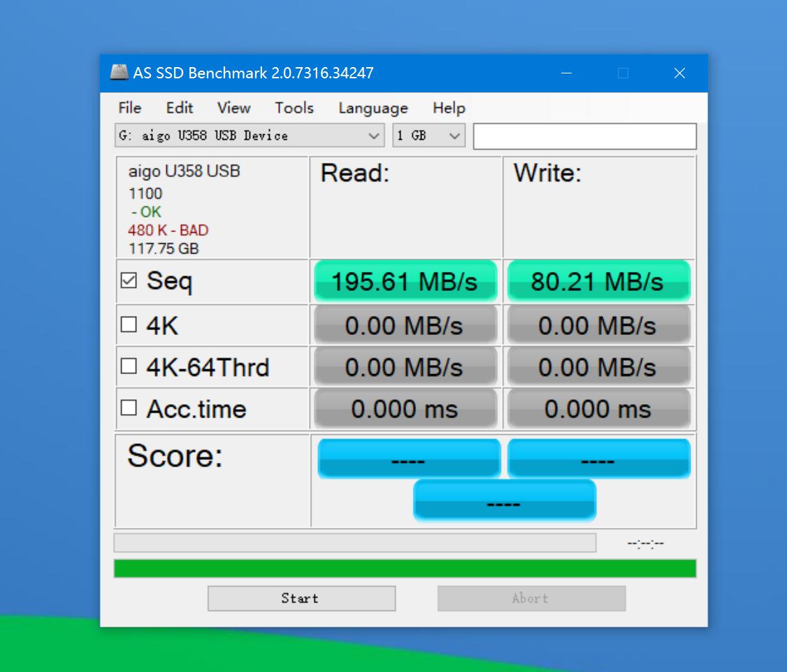This screenshot has height=672, width=787.
Task: Click the AS SSD Benchmark title bar icon
Action: click(x=119, y=72)
